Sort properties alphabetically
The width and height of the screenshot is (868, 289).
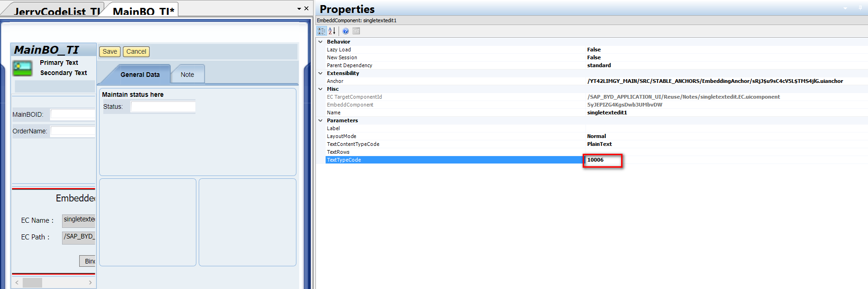tap(332, 31)
